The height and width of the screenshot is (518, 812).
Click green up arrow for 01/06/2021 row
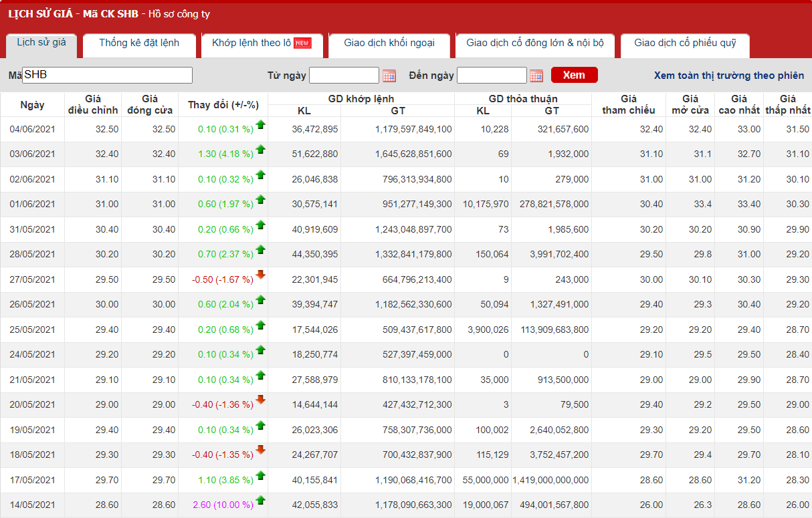(x=261, y=199)
